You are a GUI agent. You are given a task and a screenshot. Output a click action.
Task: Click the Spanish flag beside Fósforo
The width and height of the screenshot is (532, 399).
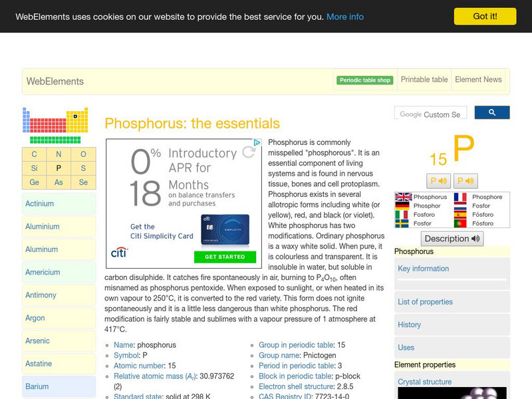[x=460, y=215]
